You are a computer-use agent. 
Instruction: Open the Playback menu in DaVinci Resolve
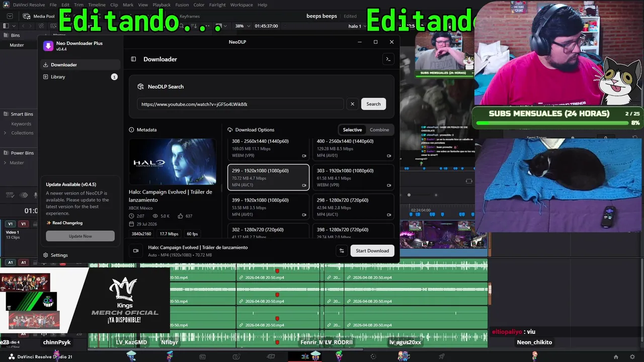[162, 5]
